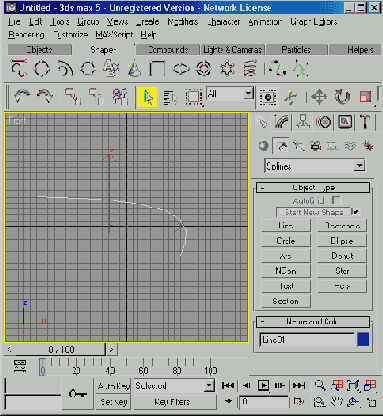This screenshot has height=416, width=383.
Task: Click the Undo arrow icon
Action: pos(22,96)
